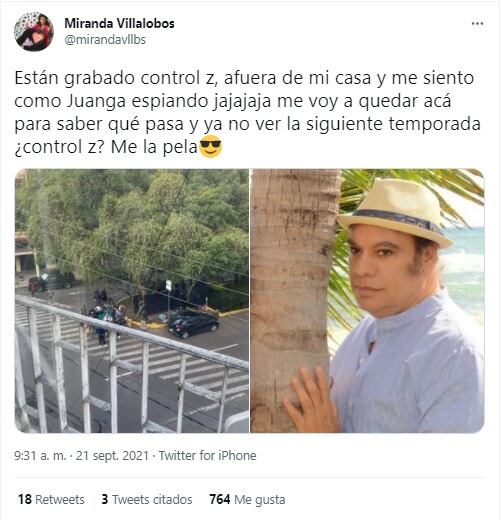Click the tweet text starting 'Están grabado'
Image resolution: width=501 pixels, height=520 pixels.
pos(247,112)
